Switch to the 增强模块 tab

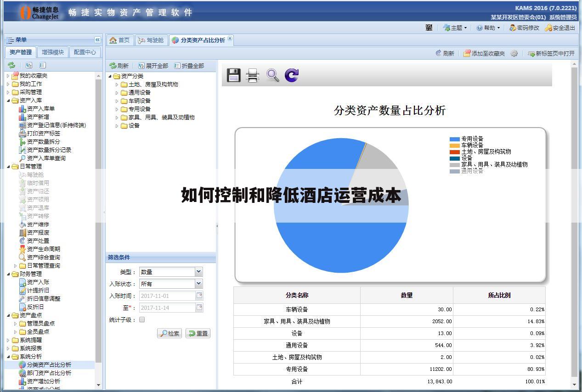point(53,52)
